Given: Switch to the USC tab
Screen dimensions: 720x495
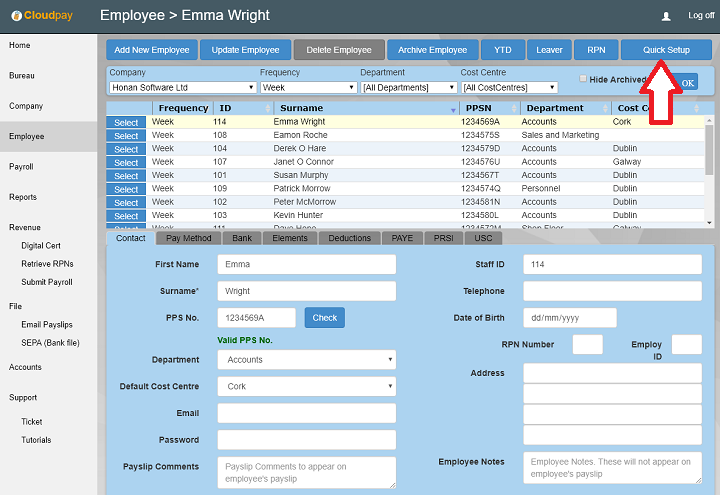Looking at the screenshot, I should pos(482,238).
